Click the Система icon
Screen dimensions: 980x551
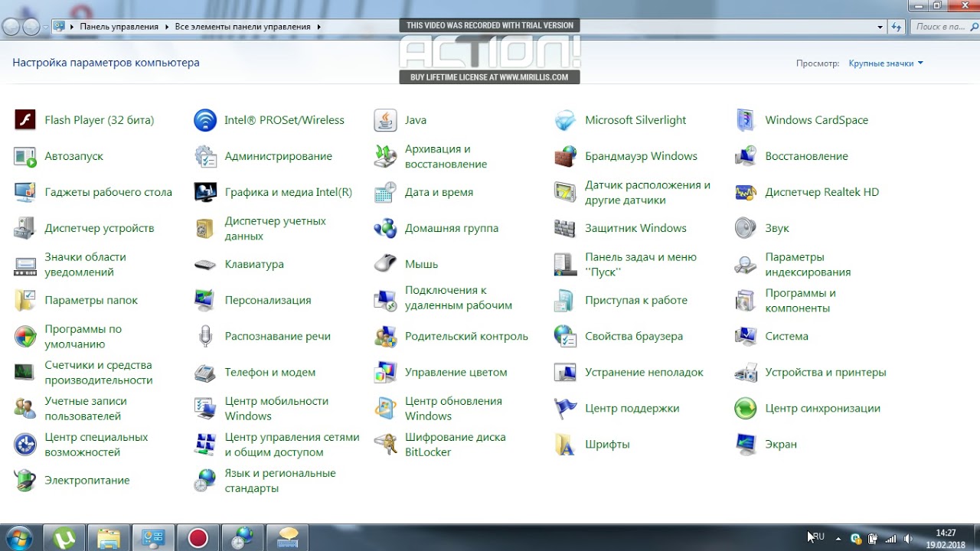[x=746, y=336]
